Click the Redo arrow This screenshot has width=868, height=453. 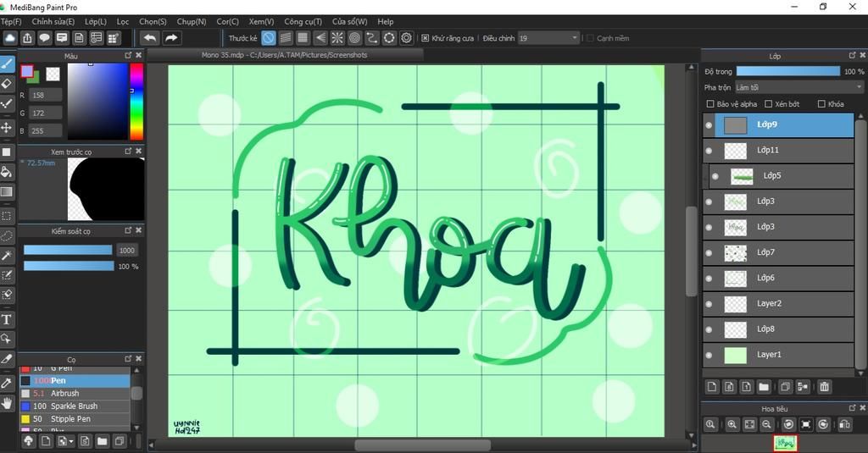[171, 38]
